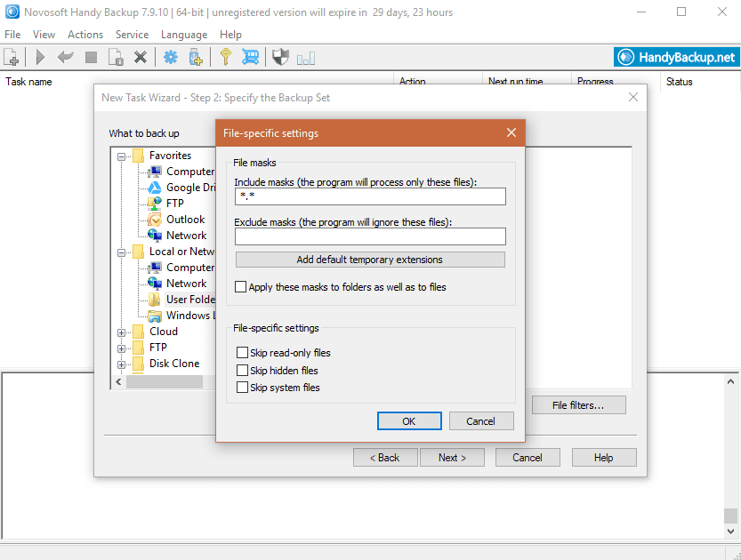This screenshot has height=560, width=741.
Task: Check Apply these masks to folders
Action: pyautogui.click(x=241, y=287)
